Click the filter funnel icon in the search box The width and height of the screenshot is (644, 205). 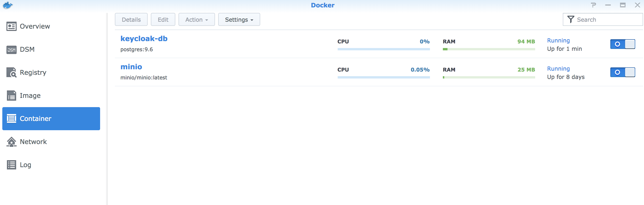coord(570,19)
